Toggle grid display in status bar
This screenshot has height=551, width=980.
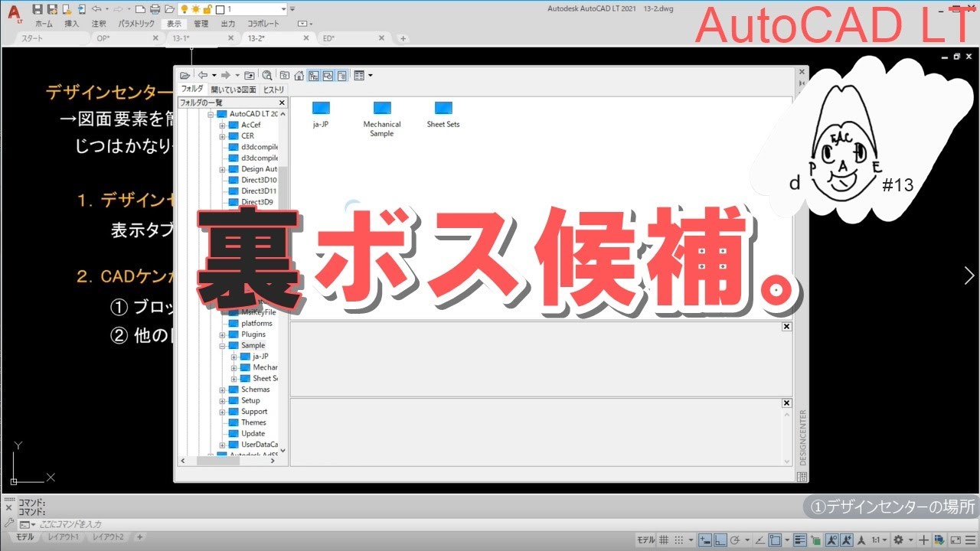[664, 540]
